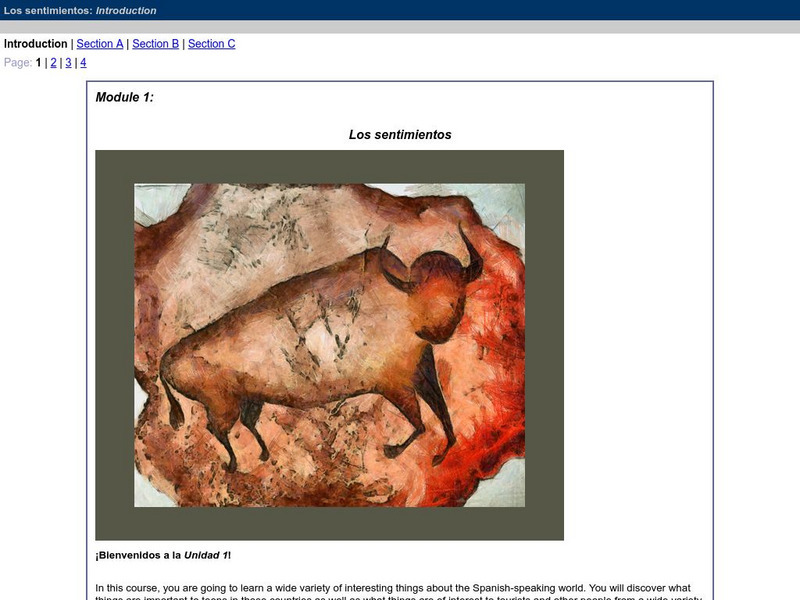Click the 'Module 1:' heading text
This screenshot has width=800, height=600.
coord(124,97)
